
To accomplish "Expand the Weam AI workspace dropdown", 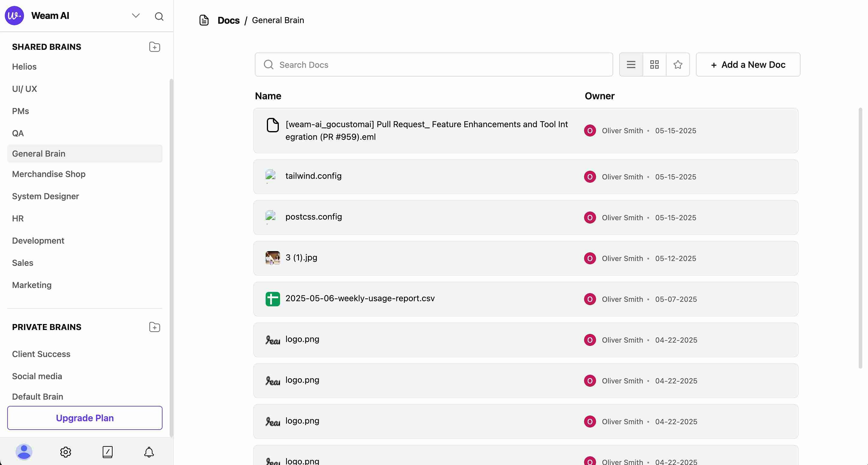I will coord(136,16).
